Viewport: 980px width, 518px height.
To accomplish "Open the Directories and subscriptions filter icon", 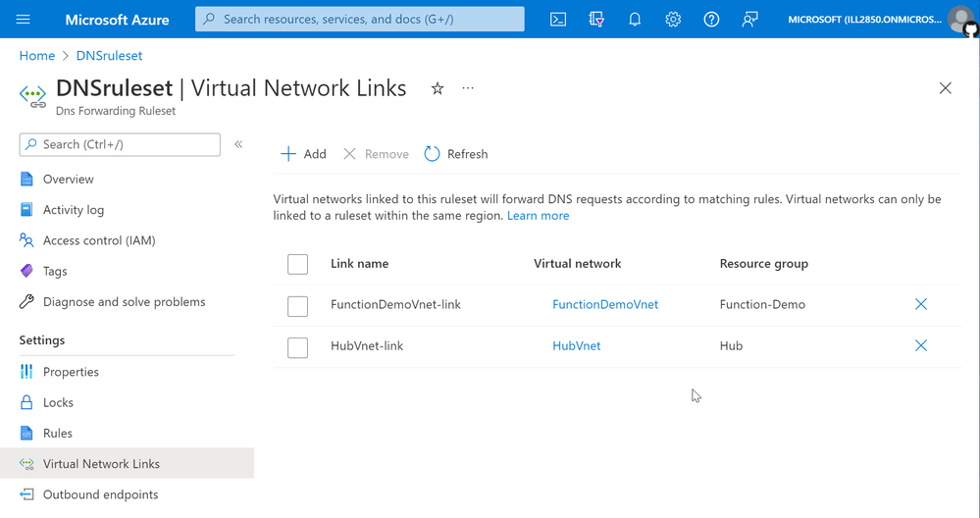I will tap(596, 20).
